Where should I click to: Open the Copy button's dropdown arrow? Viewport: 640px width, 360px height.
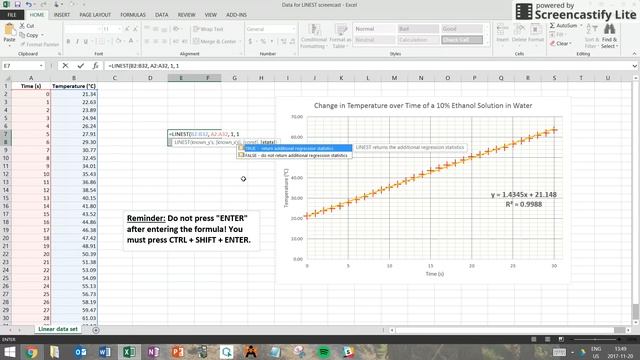click(x=42, y=35)
